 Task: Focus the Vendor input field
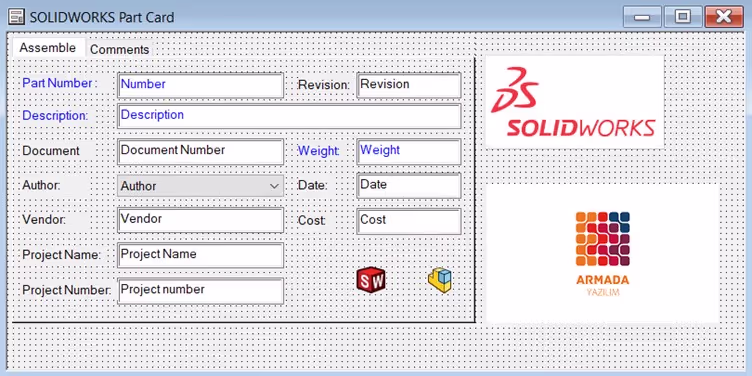coord(200,220)
